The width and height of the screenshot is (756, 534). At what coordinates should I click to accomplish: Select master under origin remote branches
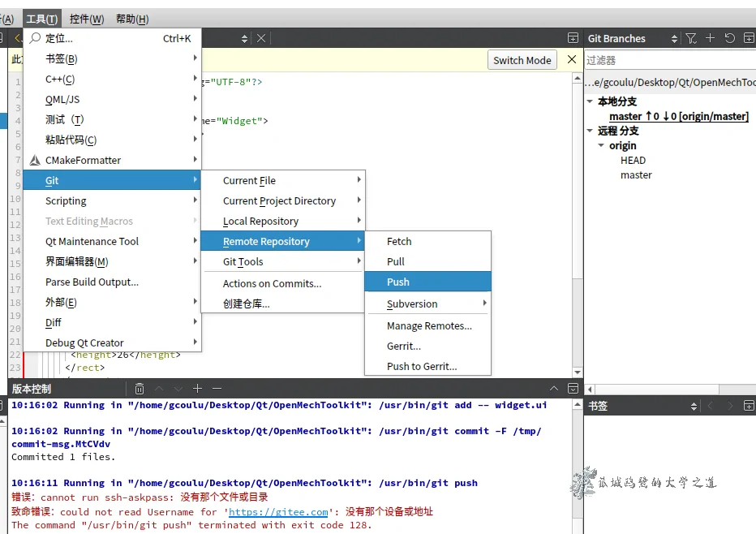coord(636,174)
